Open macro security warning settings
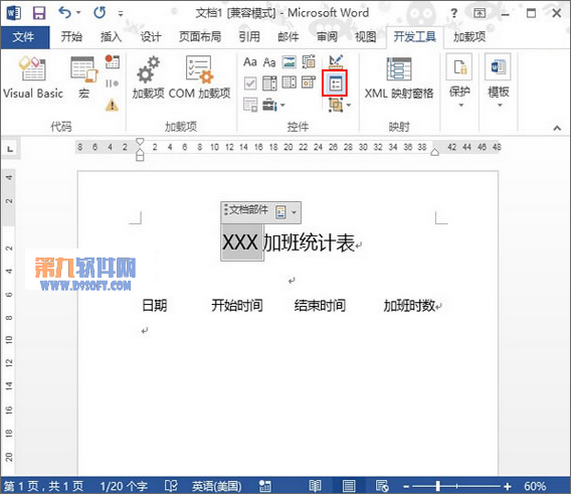Image resolution: width=571 pixels, height=494 pixels. pyautogui.click(x=112, y=105)
